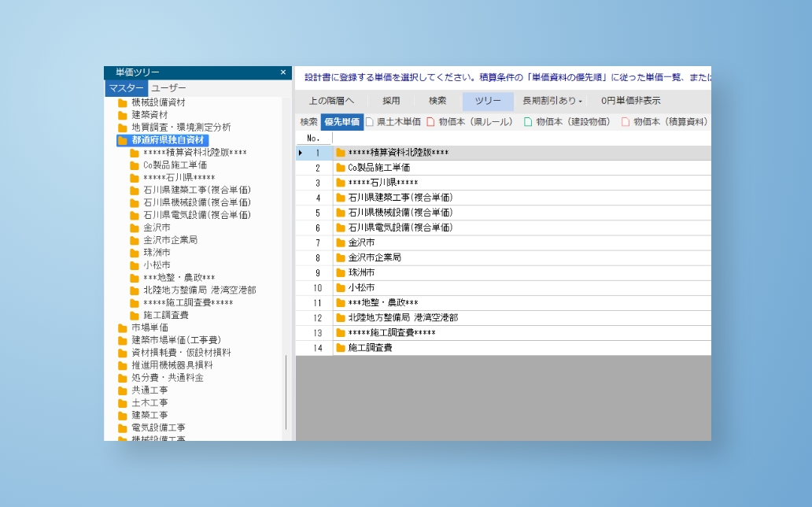
Task: Click the 県土木単価 document icon
Action: (x=370, y=122)
